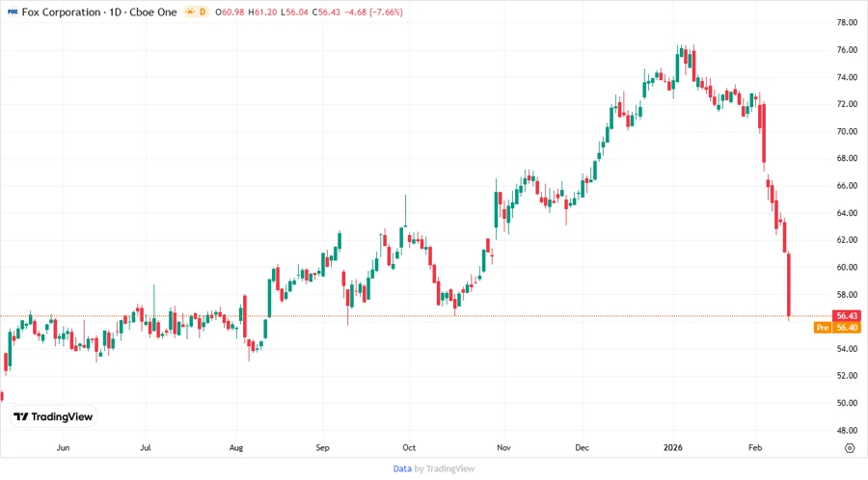Click the 60.00 price axis label
The height and width of the screenshot is (480, 868).
(x=847, y=267)
